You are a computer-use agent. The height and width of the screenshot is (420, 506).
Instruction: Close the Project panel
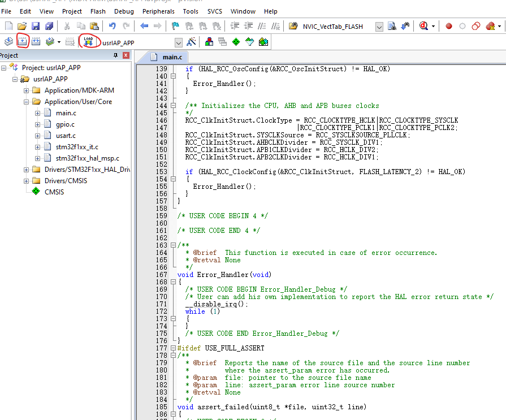click(126, 55)
